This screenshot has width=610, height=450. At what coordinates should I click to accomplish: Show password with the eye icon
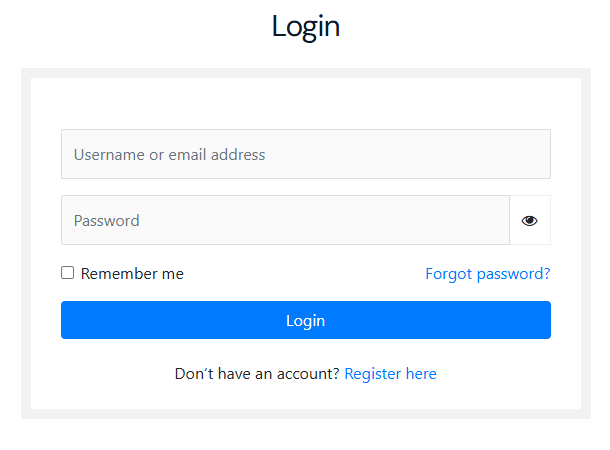point(529,221)
